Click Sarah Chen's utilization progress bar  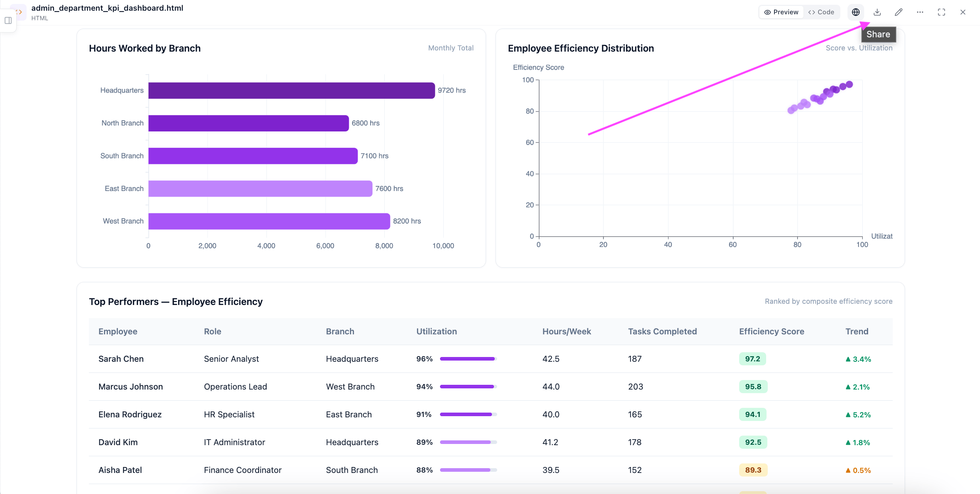(468, 359)
